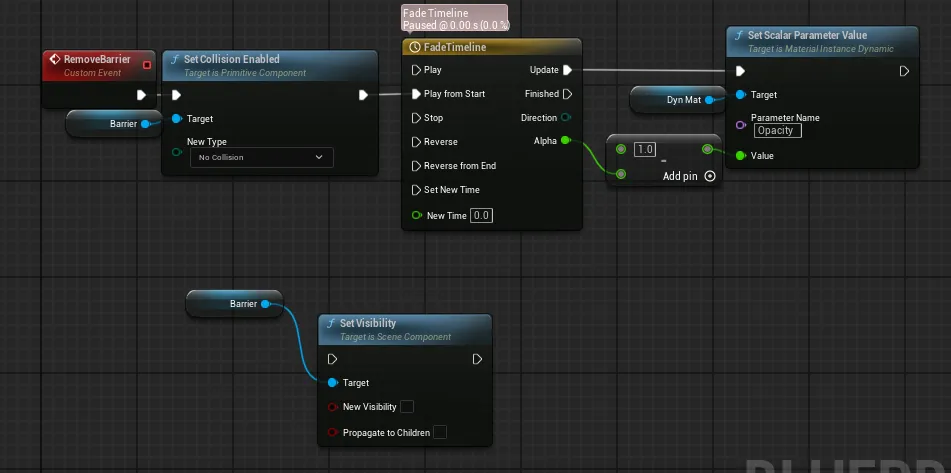Toggle the New Visibility checkbox
Image resolution: width=951 pixels, height=473 pixels.
(x=407, y=406)
